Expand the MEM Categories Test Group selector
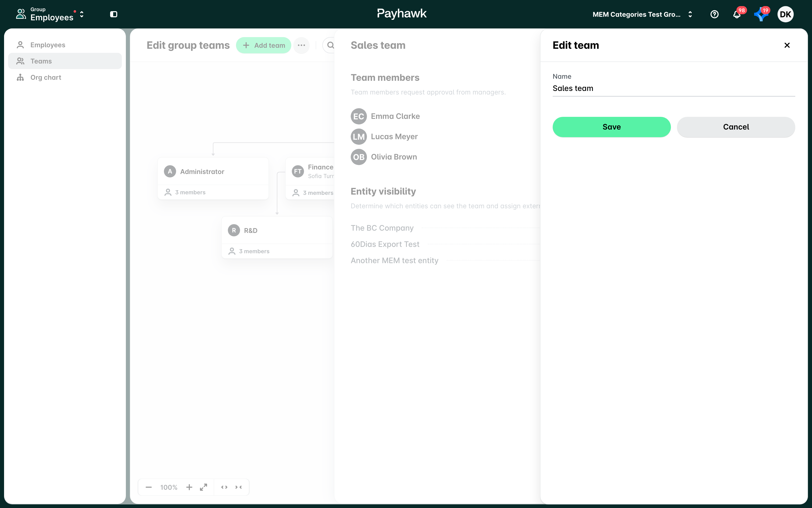Screen dimensions: 812x508 click(x=642, y=14)
